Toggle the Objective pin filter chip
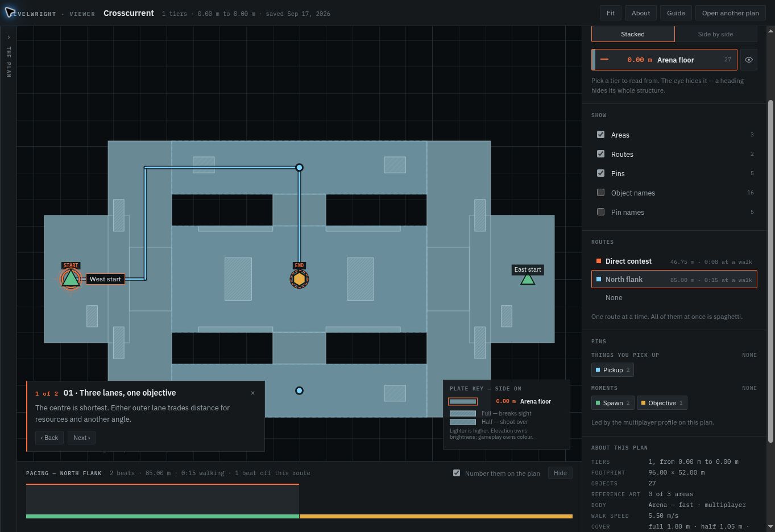The width and height of the screenshot is (775, 532). [x=662, y=403]
